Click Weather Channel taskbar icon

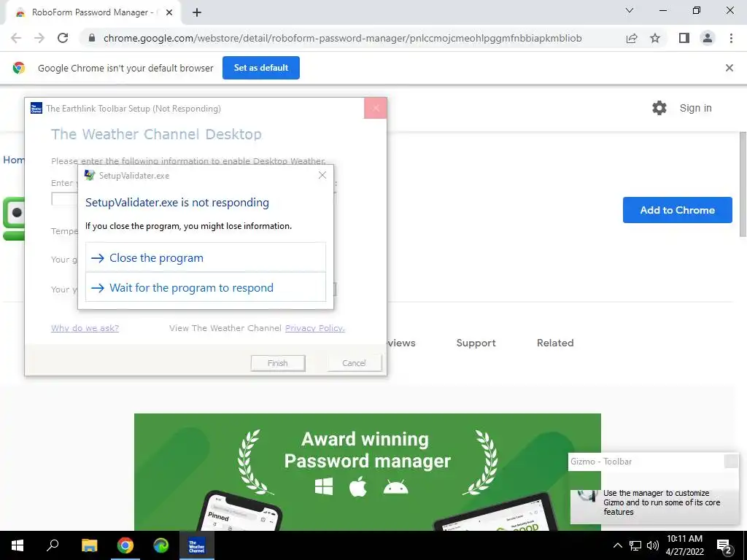coord(197,545)
